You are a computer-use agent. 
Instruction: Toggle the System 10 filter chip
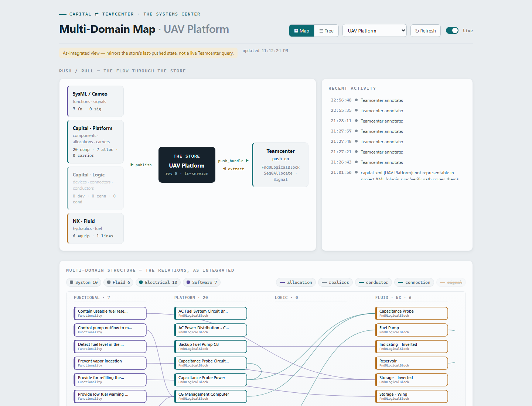click(84, 282)
